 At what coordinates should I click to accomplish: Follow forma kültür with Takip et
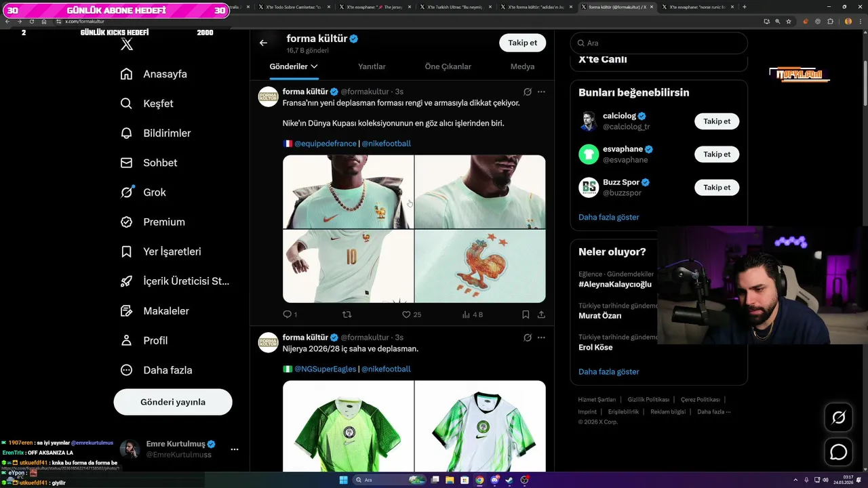(522, 43)
